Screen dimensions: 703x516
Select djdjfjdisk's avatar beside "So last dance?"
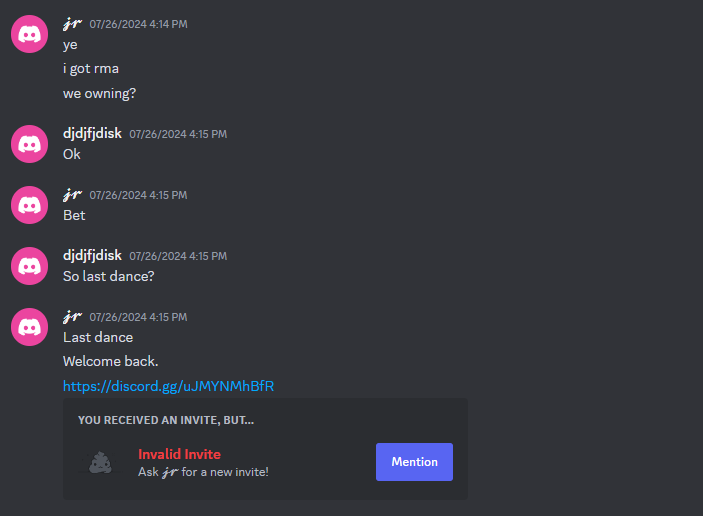[x=30, y=266]
